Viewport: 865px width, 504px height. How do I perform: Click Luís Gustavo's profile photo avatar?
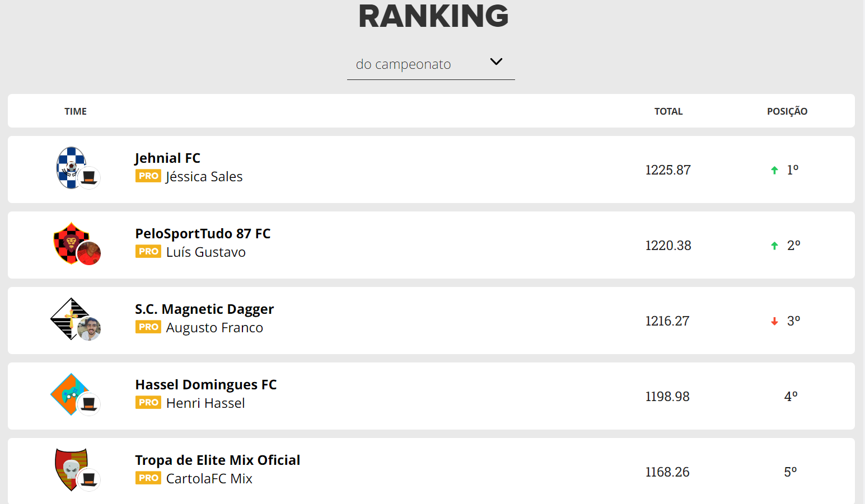(88, 253)
